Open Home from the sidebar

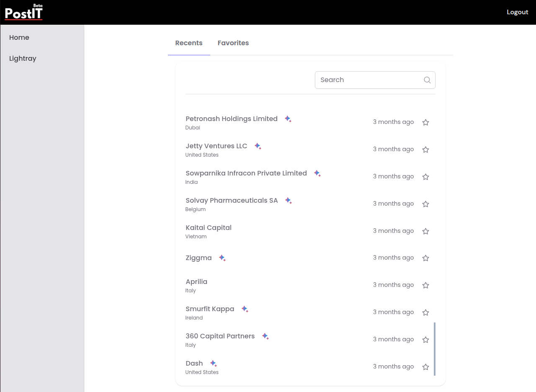click(19, 38)
